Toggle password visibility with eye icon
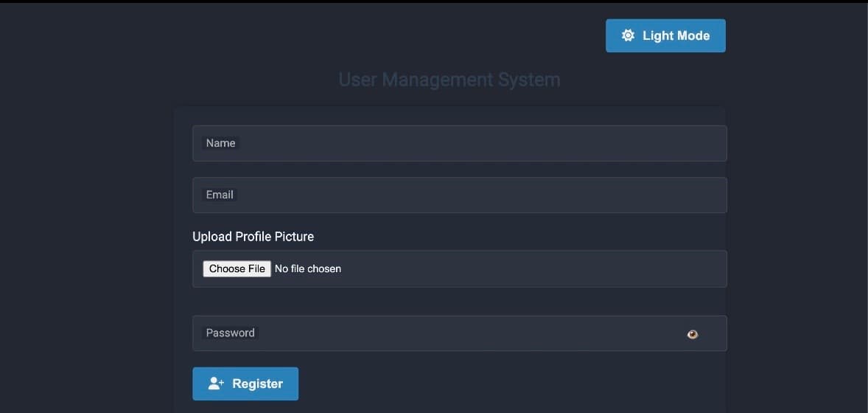 (693, 334)
